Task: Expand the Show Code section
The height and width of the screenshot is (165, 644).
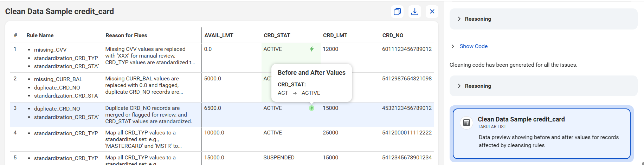Action: [453, 46]
